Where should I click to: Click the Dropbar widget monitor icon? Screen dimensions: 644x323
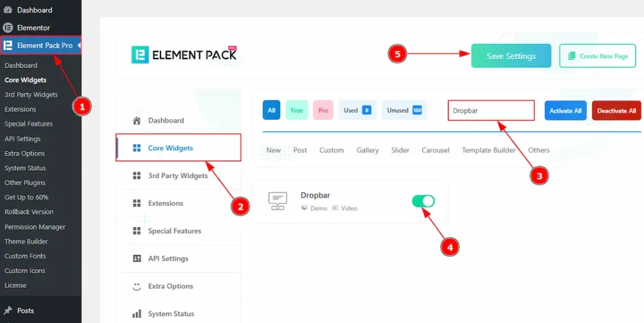coord(277,201)
